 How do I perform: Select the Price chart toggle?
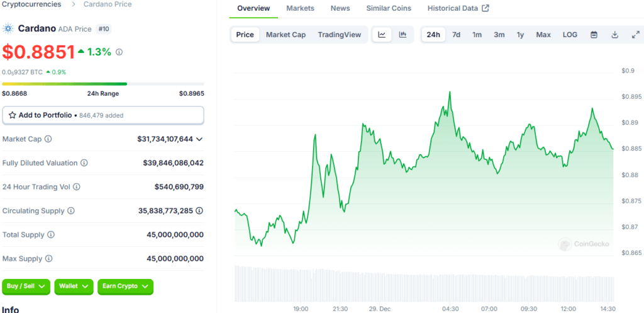pos(245,35)
